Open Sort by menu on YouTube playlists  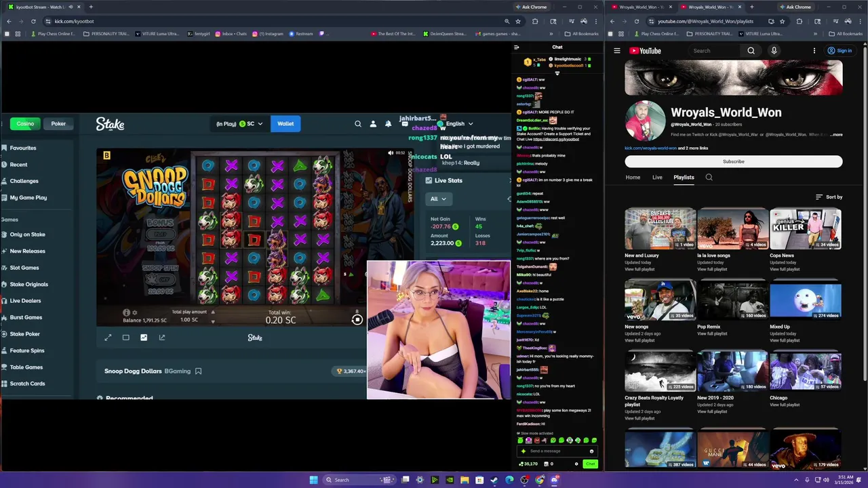coord(829,197)
